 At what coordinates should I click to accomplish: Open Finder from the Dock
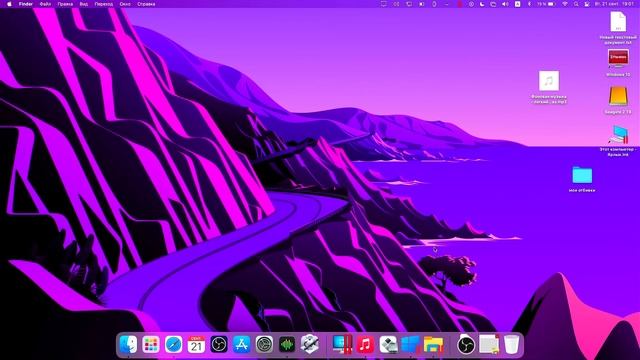128,344
